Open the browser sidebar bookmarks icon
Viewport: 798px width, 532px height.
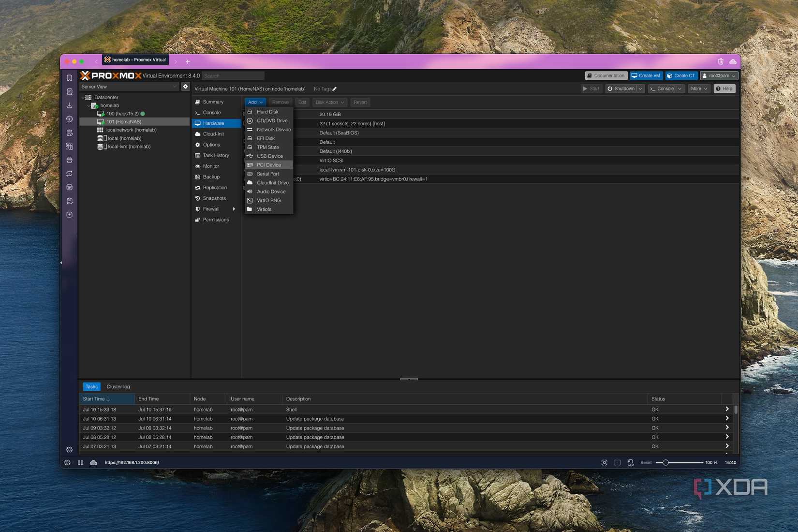[x=70, y=78]
